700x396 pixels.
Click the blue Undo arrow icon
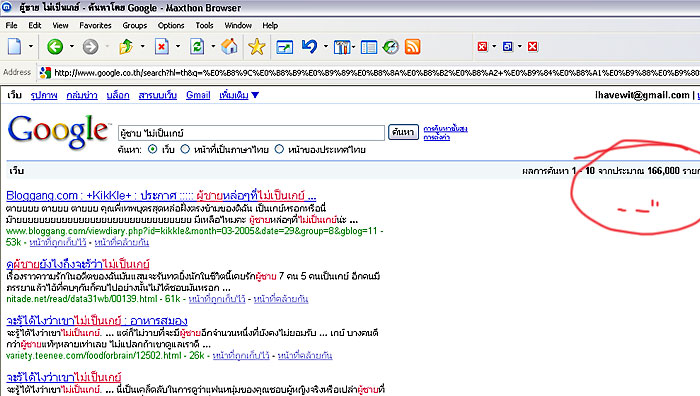click(310, 46)
